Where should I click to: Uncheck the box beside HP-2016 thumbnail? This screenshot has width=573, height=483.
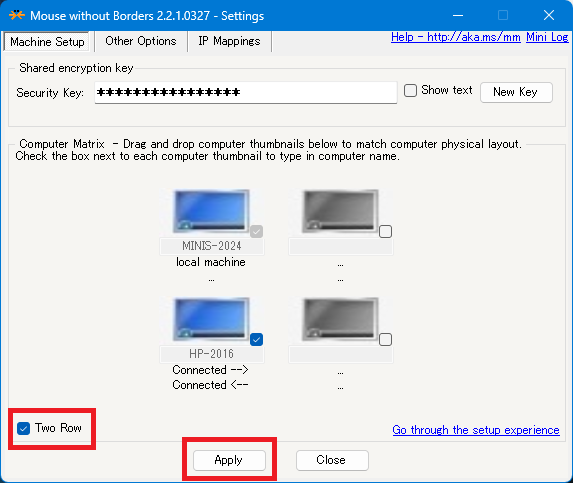256,339
